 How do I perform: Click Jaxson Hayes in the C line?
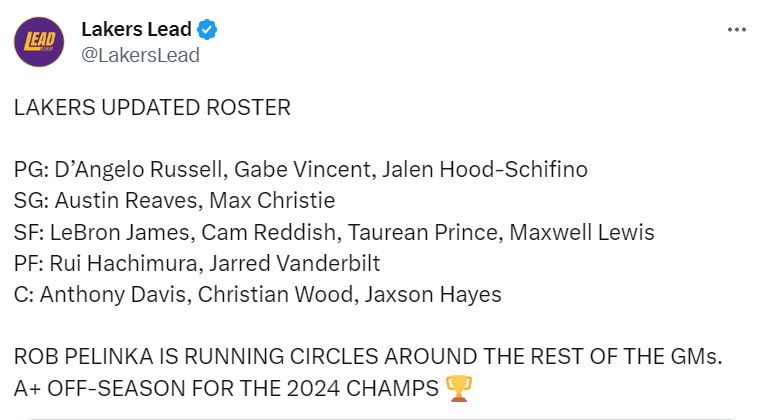[x=433, y=294]
